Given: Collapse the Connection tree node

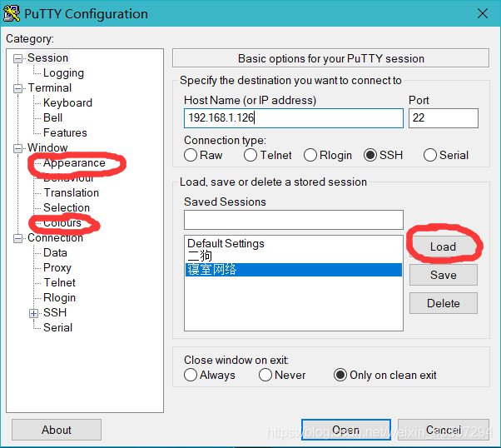Looking at the screenshot, I should (18, 238).
